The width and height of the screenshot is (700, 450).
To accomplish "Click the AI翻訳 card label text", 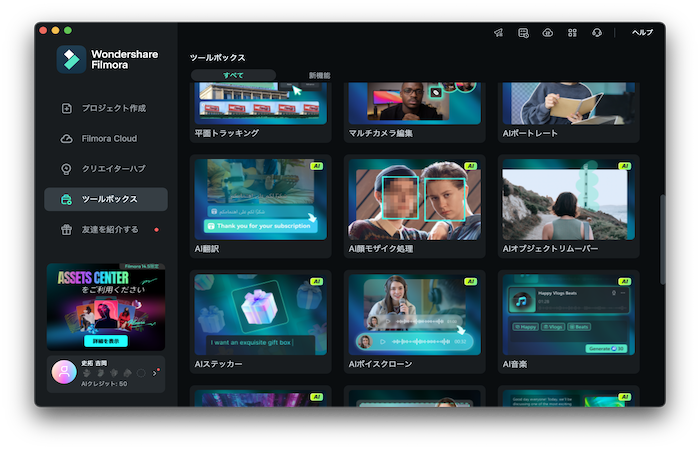I will point(207,249).
